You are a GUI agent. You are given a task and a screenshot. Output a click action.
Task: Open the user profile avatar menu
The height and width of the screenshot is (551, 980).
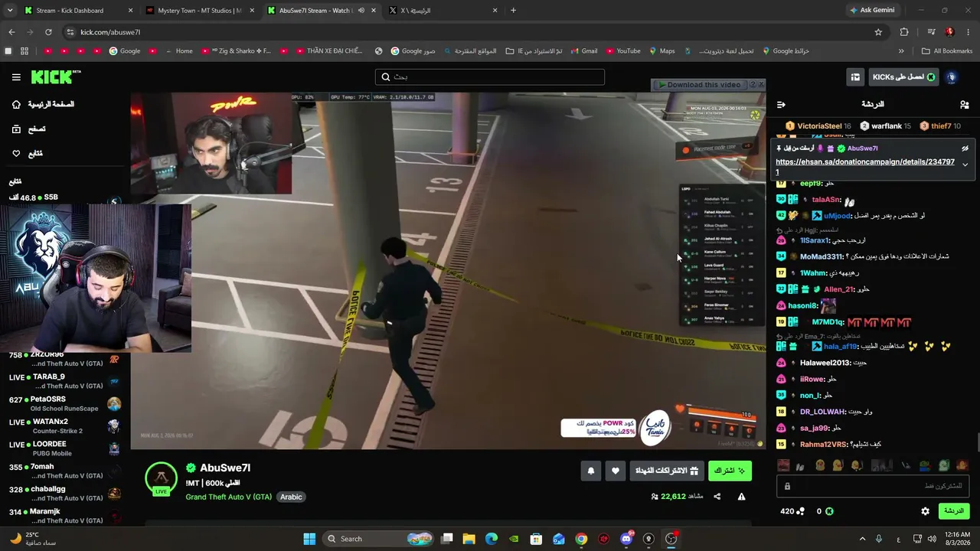[952, 77]
